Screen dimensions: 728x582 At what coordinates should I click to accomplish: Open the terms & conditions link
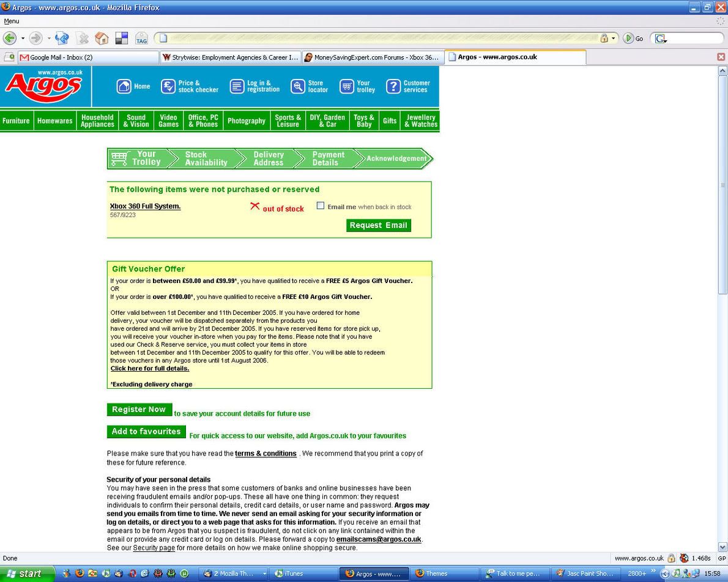266,454
